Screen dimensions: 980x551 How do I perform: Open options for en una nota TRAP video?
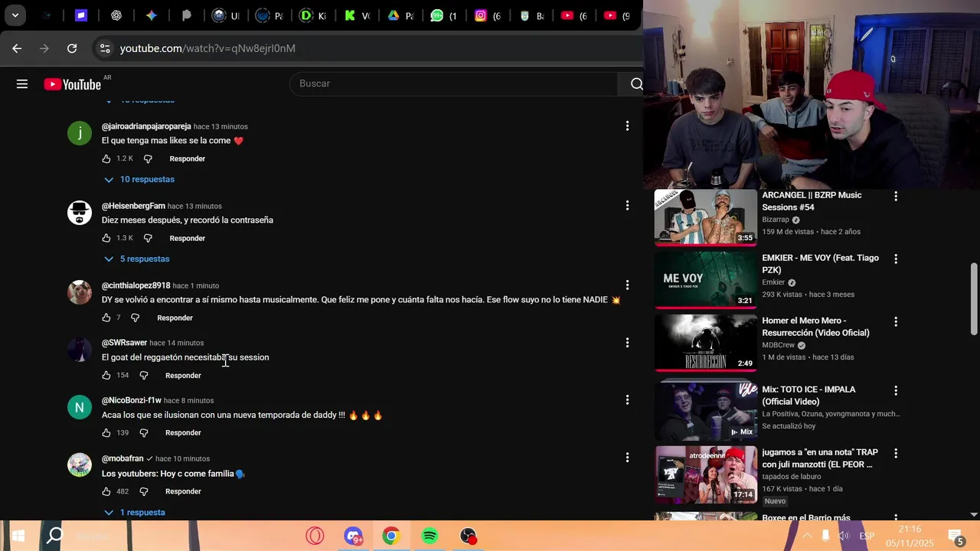(896, 453)
